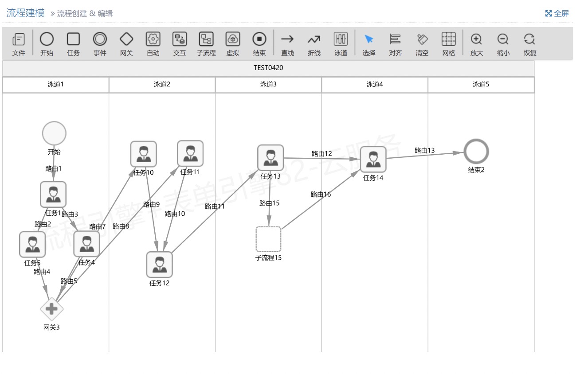This screenshot has width=588, height=374.
Task: Click the 路由12 connector label
Action: [321, 154]
